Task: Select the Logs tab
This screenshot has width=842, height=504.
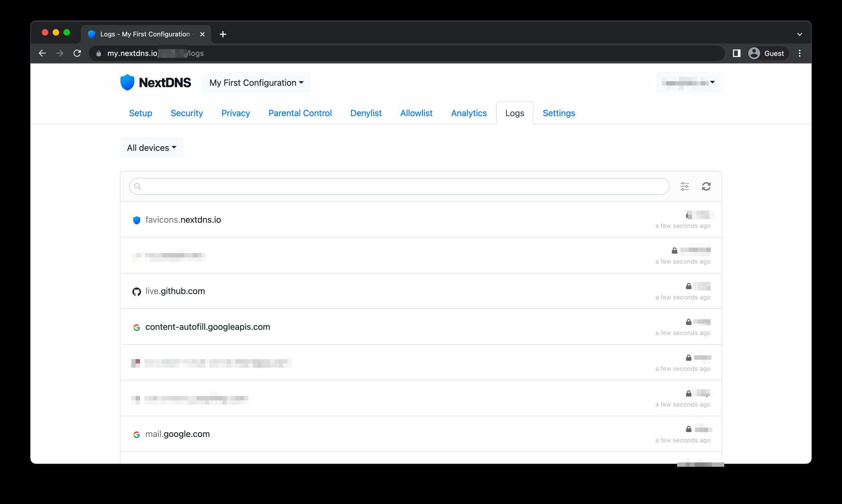Action: (514, 113)
